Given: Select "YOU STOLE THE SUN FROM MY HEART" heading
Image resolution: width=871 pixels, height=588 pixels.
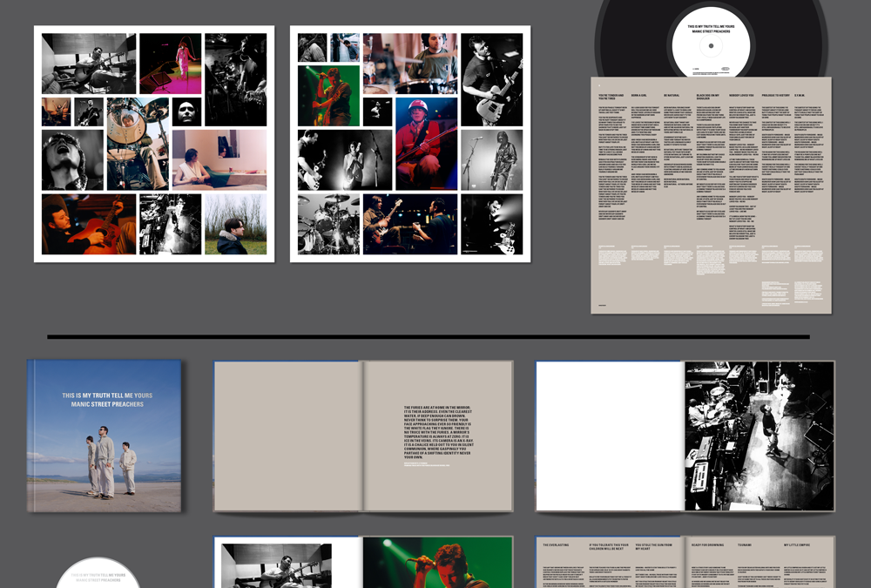Looking at the screenshot, I should tap(655, 547).
